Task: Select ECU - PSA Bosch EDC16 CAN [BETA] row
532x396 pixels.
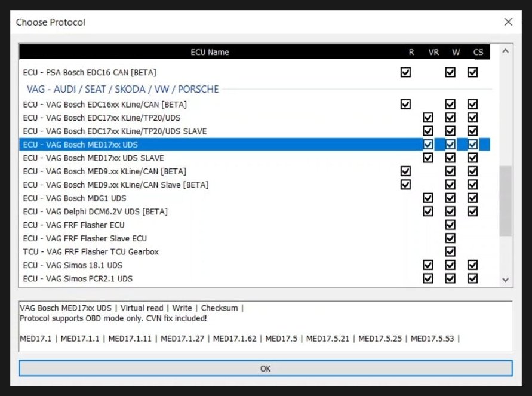Action: coord(254,72)
